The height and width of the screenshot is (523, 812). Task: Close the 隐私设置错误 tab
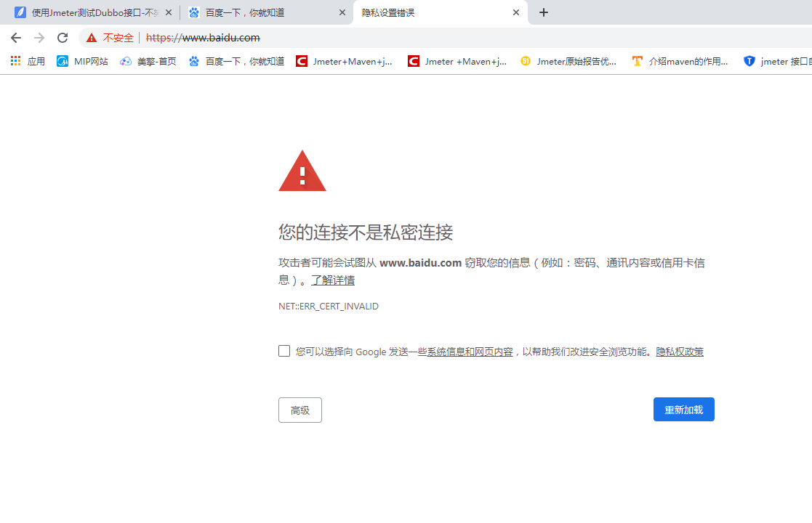pyautogui.click(x=516, y=12)
